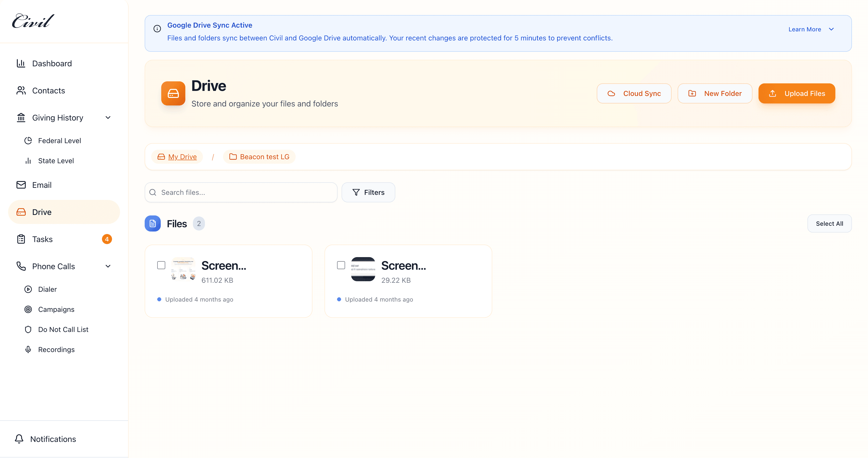Open the Filters button

tap(368, 192)
